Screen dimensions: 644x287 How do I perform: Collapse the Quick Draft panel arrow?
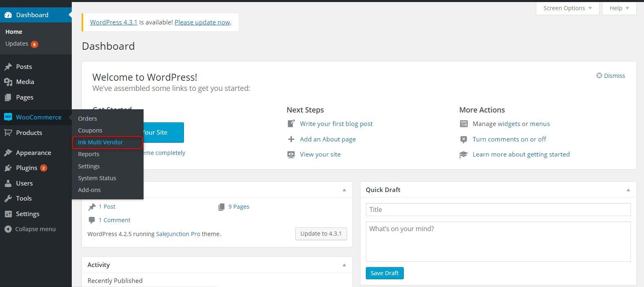click(628, 190)
